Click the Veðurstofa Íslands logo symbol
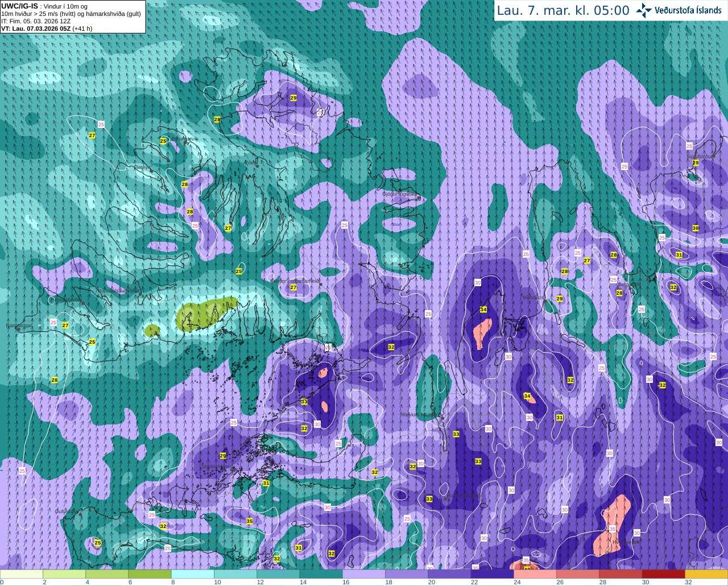Screen dimensions: 728x586 tap(644, 10)
